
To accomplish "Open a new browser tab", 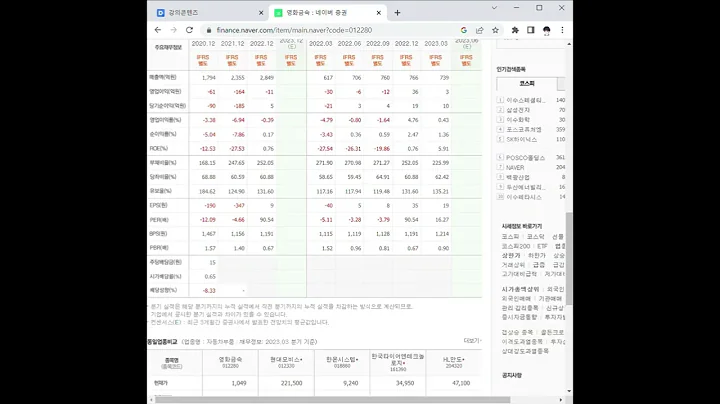I will coord(397,13).
